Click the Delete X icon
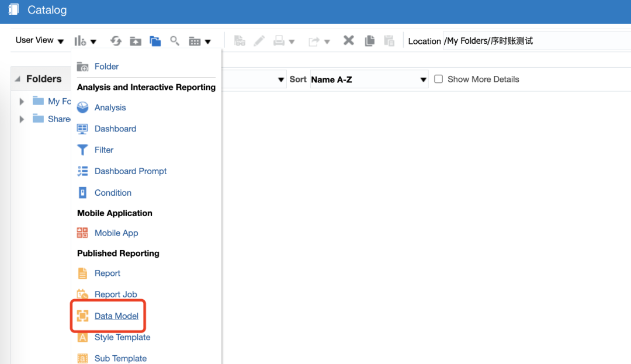 [x=349, y=40]
